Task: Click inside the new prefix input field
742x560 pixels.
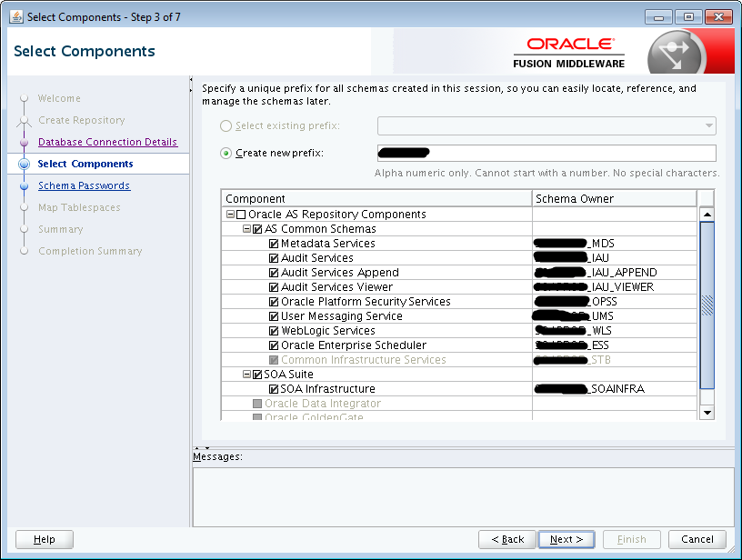Action: coord(541,152)
